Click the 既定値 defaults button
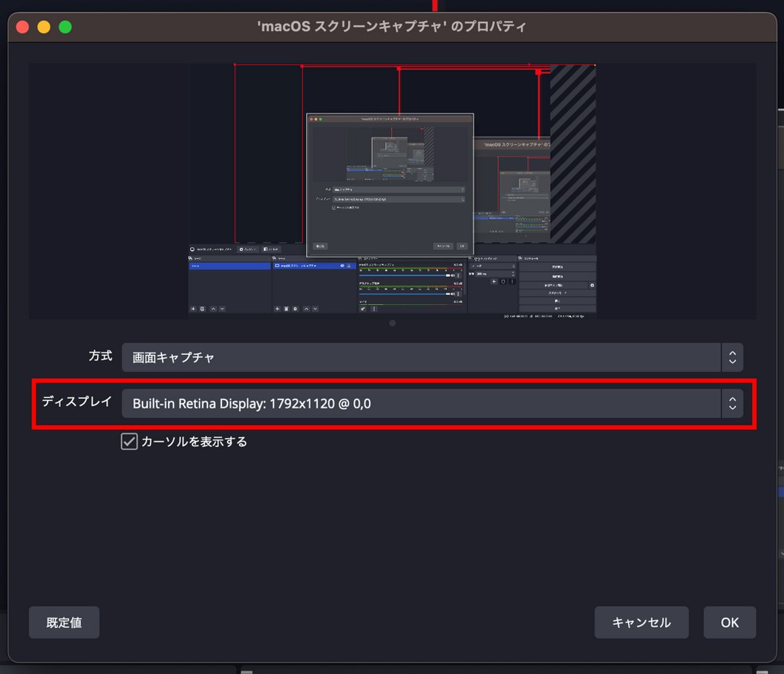This screenshot has width=784, height=674. coord(64,623)
